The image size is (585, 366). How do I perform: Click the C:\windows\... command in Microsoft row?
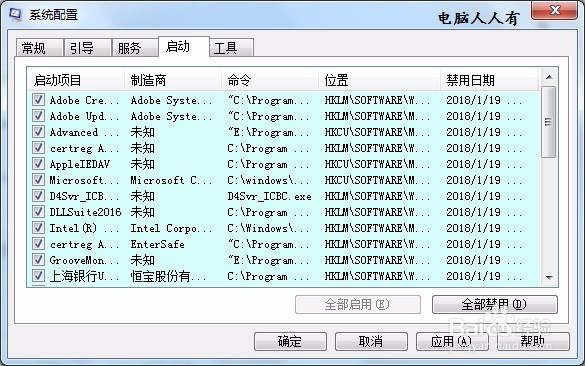[268, 181]
